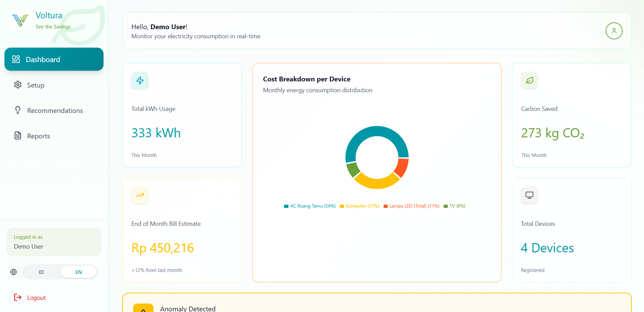Click the monitor Total Devices icon
The image size is (644, 312).
[x=529, y=195]
